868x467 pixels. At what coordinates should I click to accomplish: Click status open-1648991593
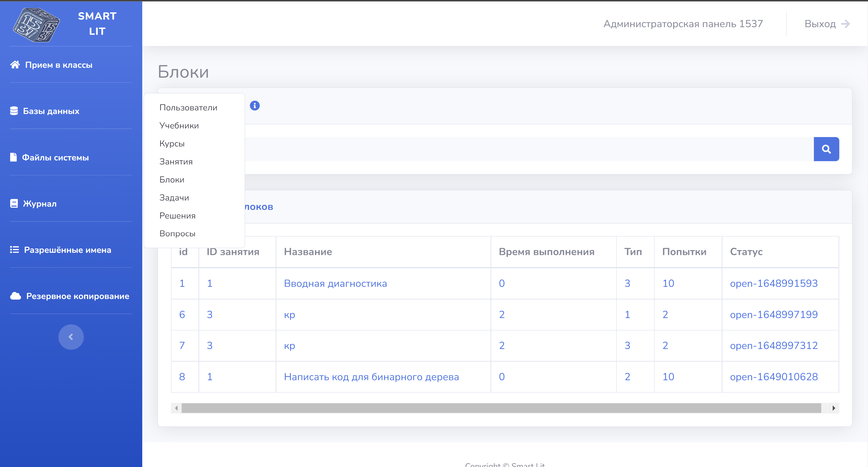click(x=774, y=283)
